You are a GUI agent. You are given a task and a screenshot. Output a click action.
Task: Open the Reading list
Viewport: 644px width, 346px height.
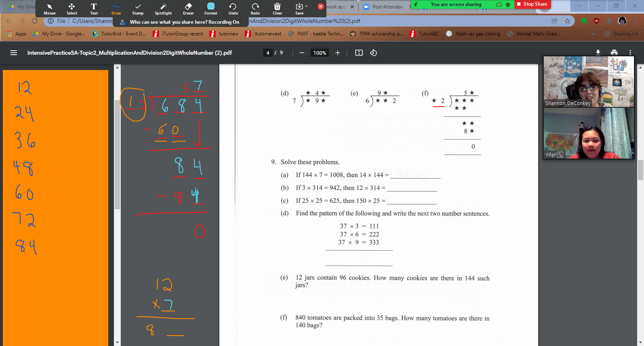tap(621, 34)
